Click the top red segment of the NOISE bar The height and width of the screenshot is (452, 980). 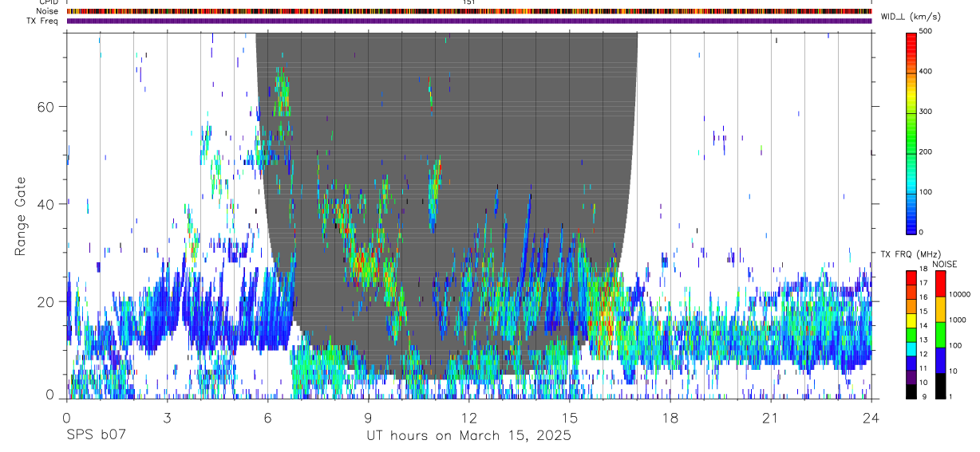940,283
